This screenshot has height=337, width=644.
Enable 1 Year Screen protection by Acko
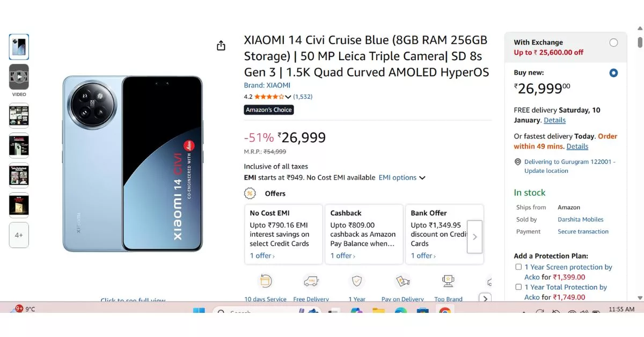tap(518, 266)
